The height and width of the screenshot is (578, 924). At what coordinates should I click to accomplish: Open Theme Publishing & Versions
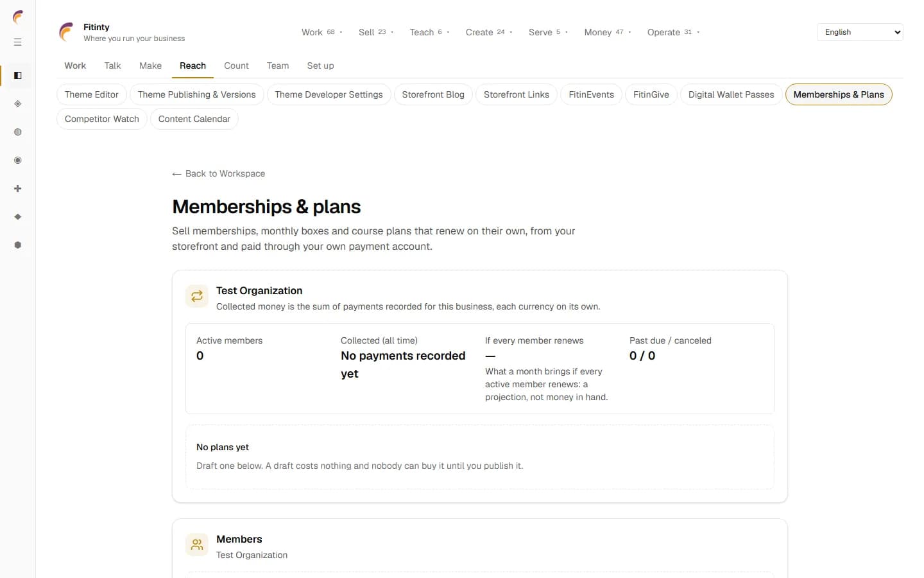pos(196,94)
